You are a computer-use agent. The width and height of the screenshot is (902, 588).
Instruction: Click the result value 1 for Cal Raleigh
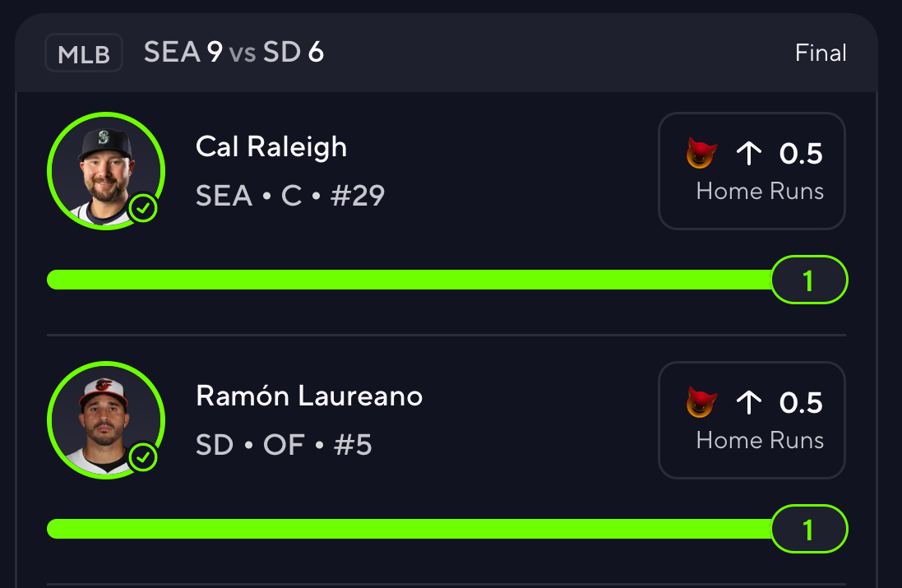808,281
